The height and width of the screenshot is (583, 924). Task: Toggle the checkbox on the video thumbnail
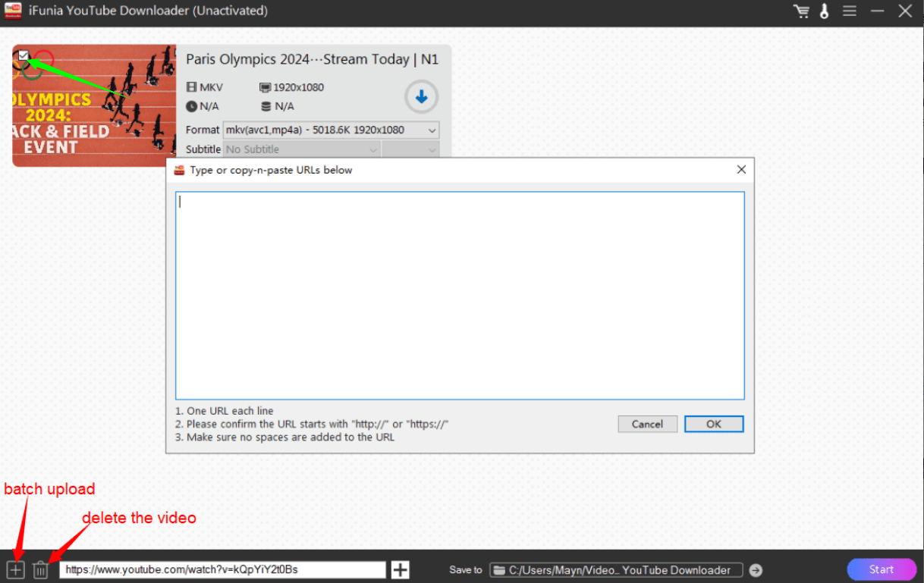24,55
